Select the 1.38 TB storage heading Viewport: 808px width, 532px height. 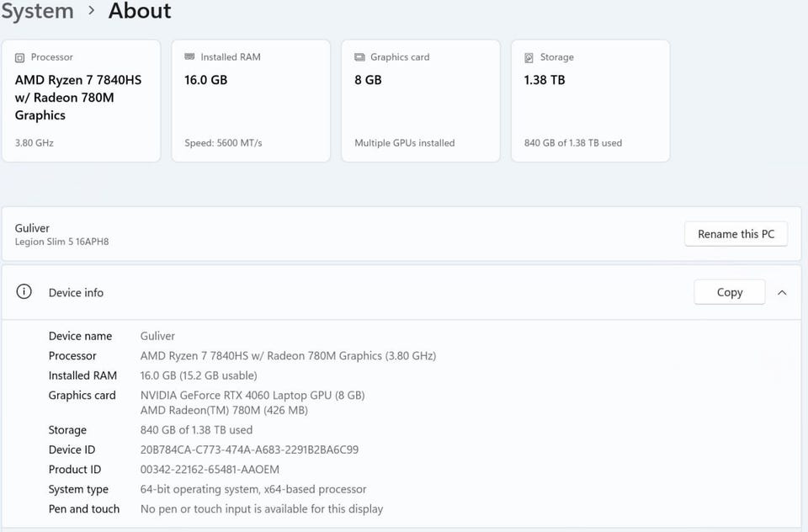coord(545,80)
